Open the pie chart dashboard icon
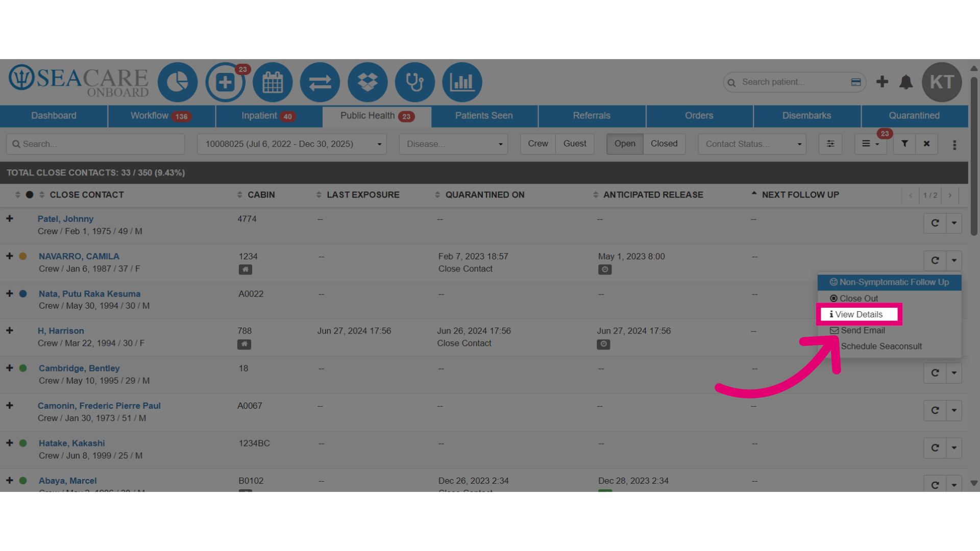Viewport: 980px width, 551px height. click(x=178, y=82)
